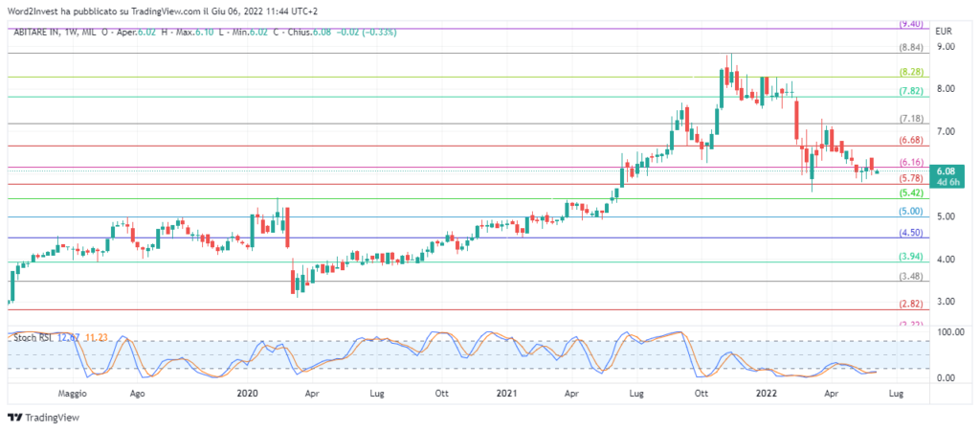Click the red 2.82 level label

[x=910, y=304]
